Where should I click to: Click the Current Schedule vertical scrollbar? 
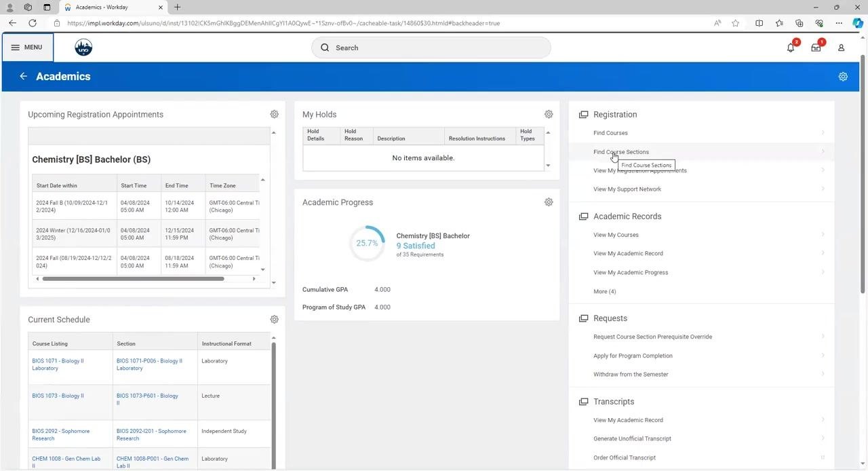274,405
